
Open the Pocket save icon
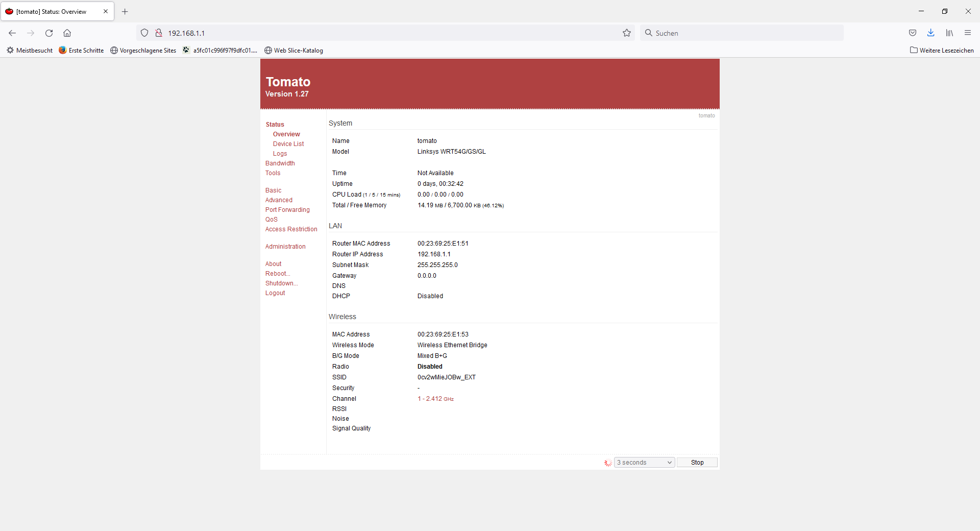913,33
